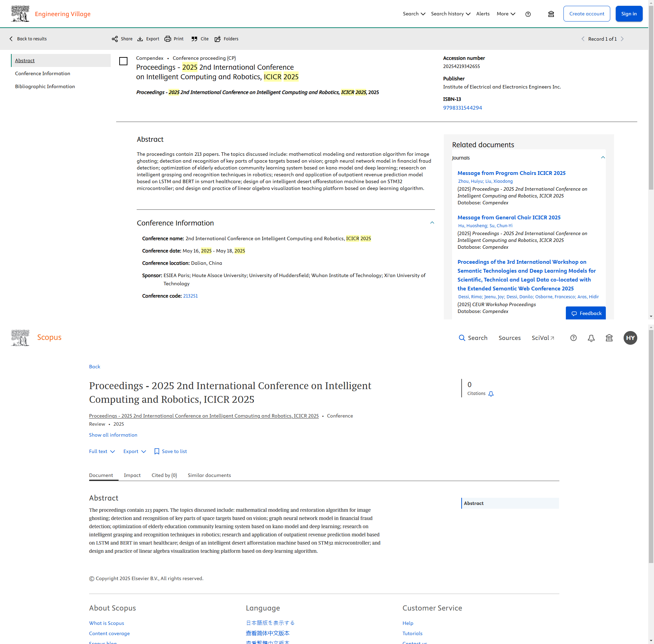
Task: Click the Print icon
Action: click(x=167, y=39)
